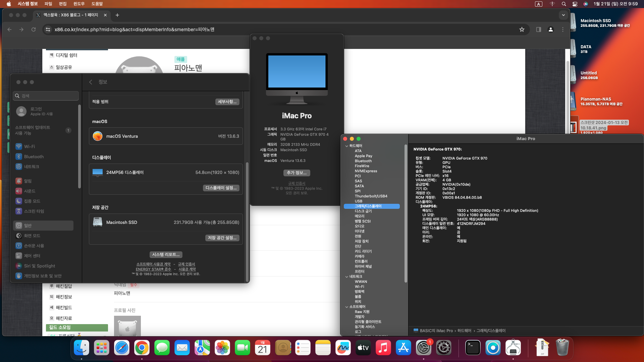Open 소프트웨어 사용권 계약 link

153,264
